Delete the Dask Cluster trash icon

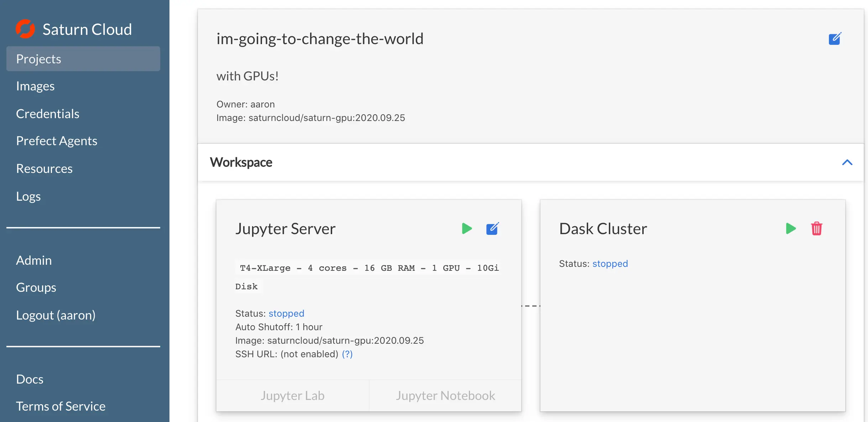click(x=816, y=228)
